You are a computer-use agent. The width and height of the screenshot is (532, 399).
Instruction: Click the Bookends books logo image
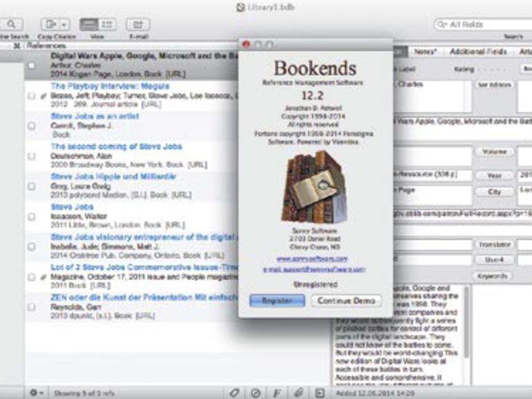tap(314, 187)
